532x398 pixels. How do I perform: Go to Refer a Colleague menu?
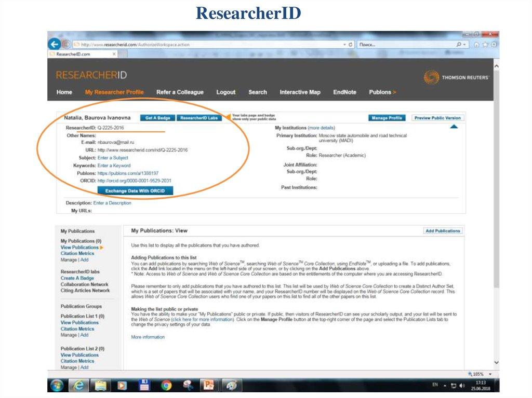pyautogui.click(x=180, y=92)
